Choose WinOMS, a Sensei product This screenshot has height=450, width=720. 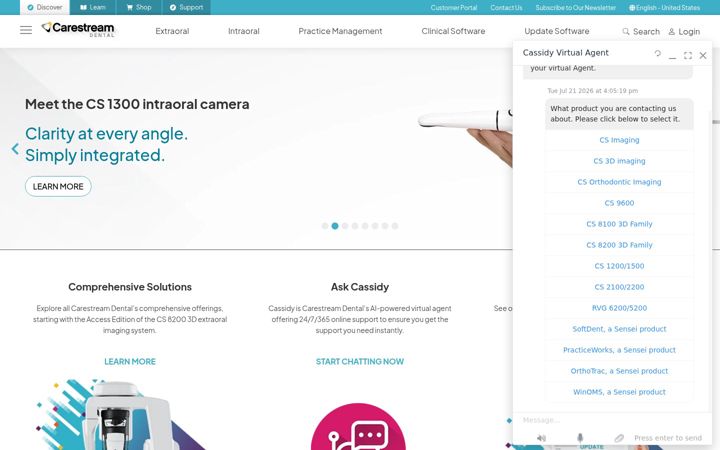(619, 392)
